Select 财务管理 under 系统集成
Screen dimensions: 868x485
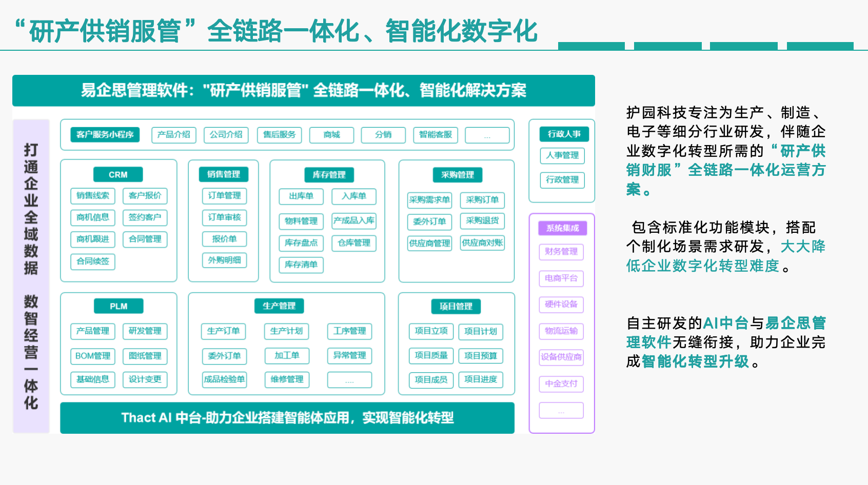(561, 252)
